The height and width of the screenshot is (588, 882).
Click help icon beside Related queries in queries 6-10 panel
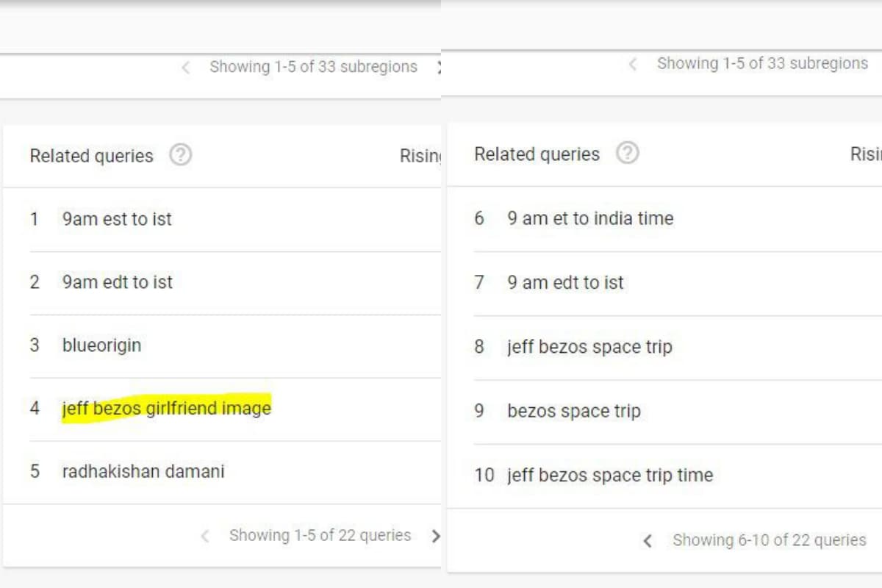pos(627,153)
